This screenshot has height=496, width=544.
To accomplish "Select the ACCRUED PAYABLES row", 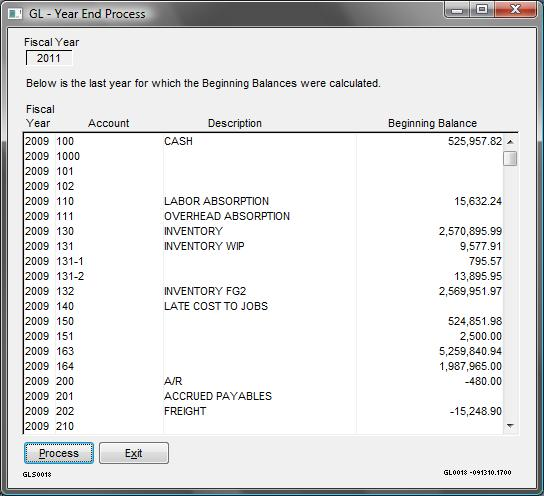I will click(x=263, y=396).
